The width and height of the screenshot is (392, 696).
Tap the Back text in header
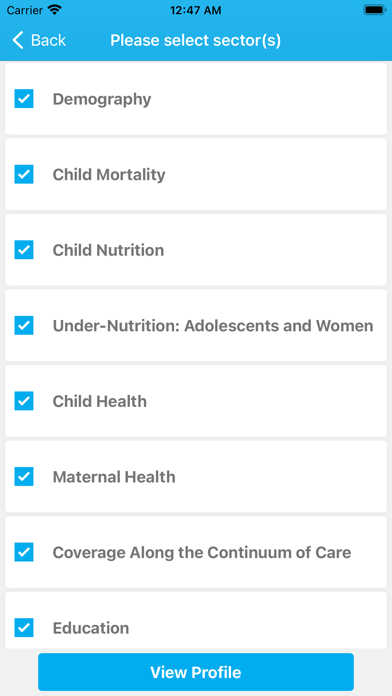[48, 40]
